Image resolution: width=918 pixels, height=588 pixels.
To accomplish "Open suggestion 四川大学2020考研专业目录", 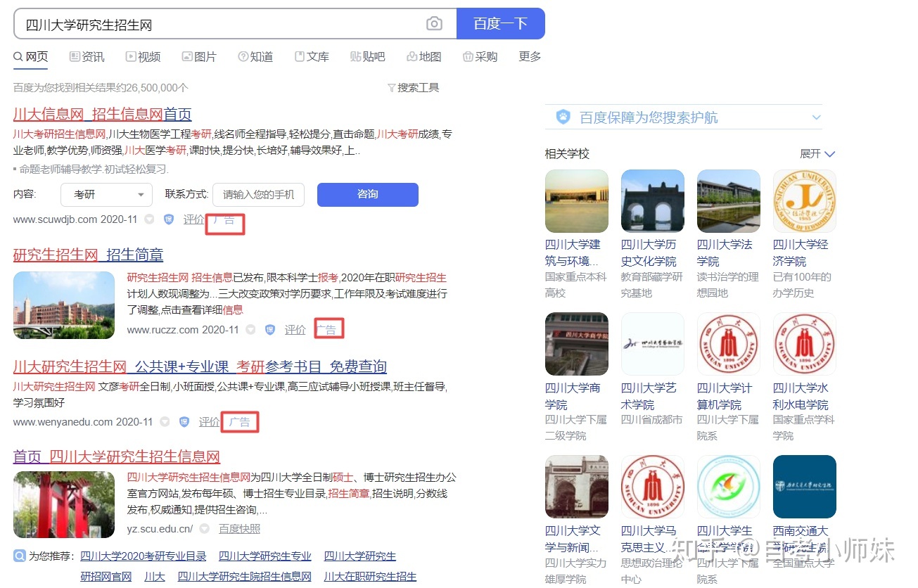I will pyautogui.click(x=144, y=556).
